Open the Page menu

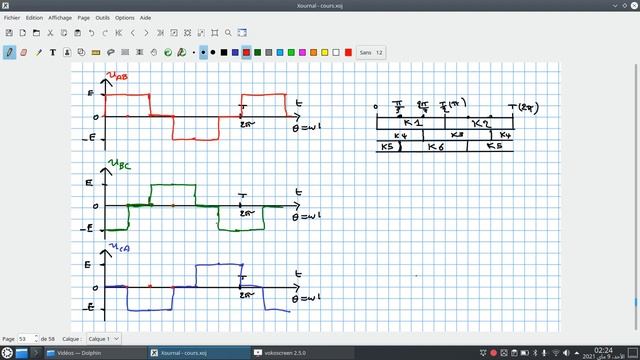[84, 18]
